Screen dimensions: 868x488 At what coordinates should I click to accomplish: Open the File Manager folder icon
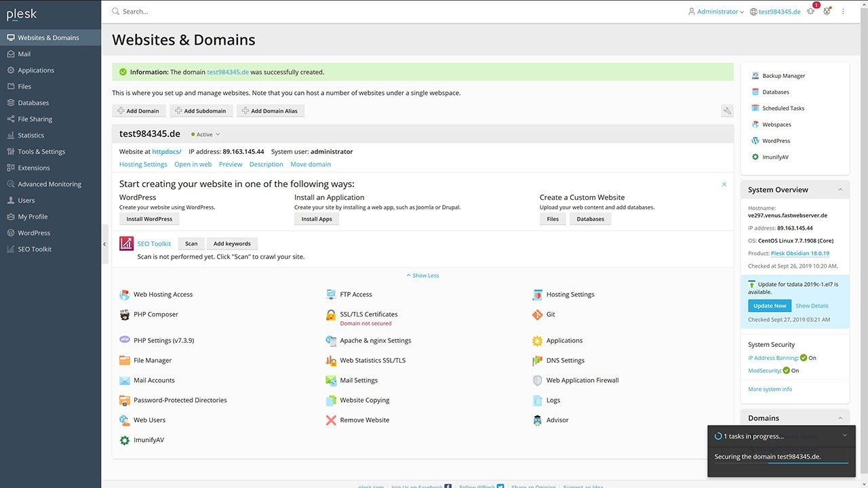[125, 361]
